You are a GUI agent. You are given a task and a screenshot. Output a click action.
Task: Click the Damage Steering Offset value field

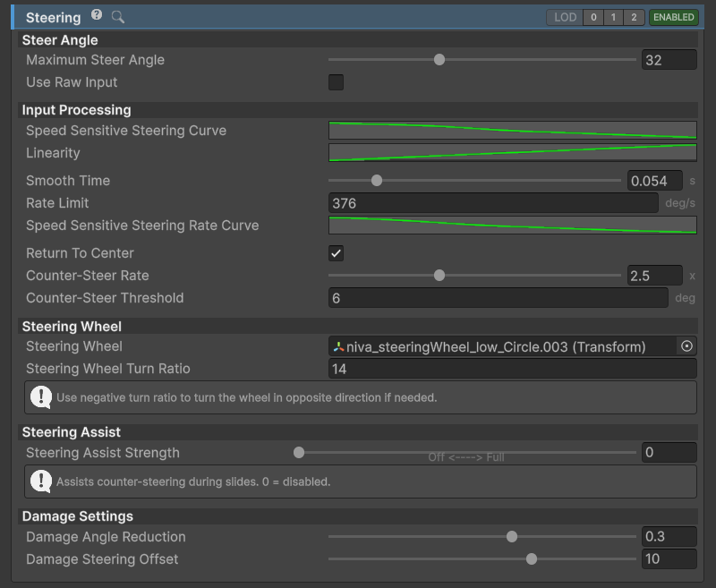click(669, 559)
